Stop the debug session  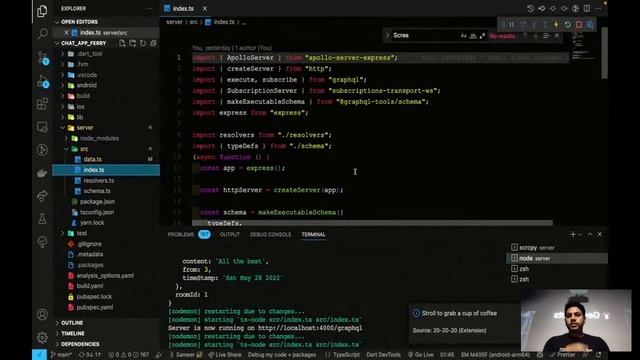point(579,25)
